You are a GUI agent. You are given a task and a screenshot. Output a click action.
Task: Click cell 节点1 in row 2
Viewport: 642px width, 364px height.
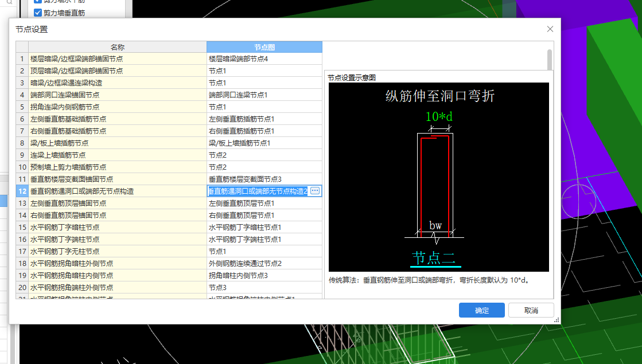tap(264, 71)
